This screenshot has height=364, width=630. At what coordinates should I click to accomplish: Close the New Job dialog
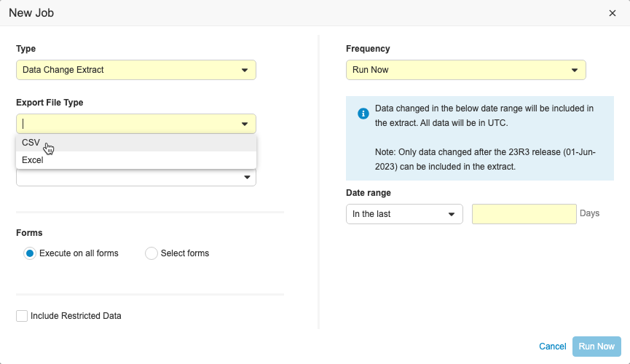pyautogui.click(x=612, y=13)
